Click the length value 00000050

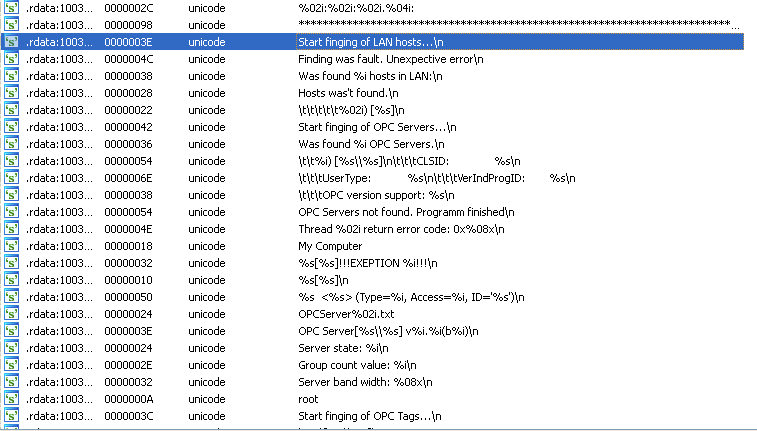pos(128,297)
